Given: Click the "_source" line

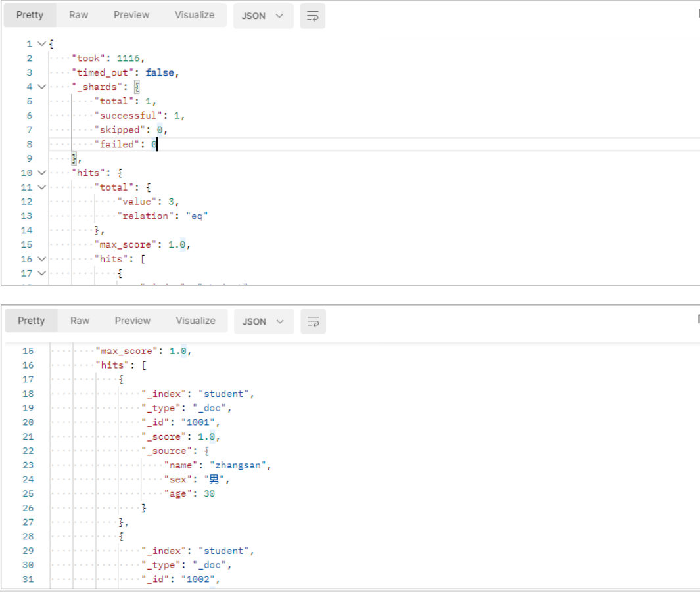Looking at the screenshot, I should pos(175,451).
